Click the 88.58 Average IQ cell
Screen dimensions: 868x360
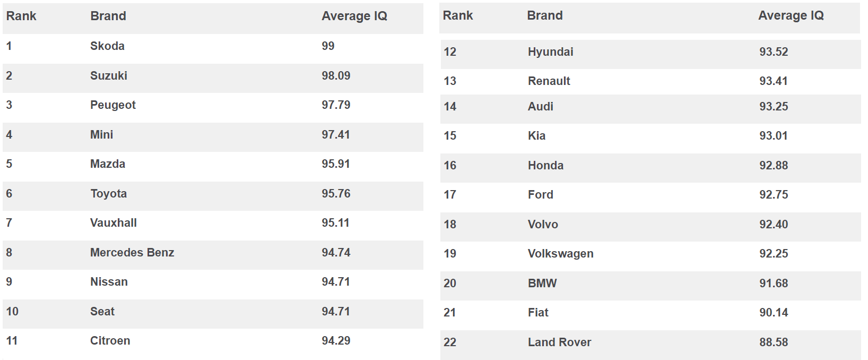774,342
